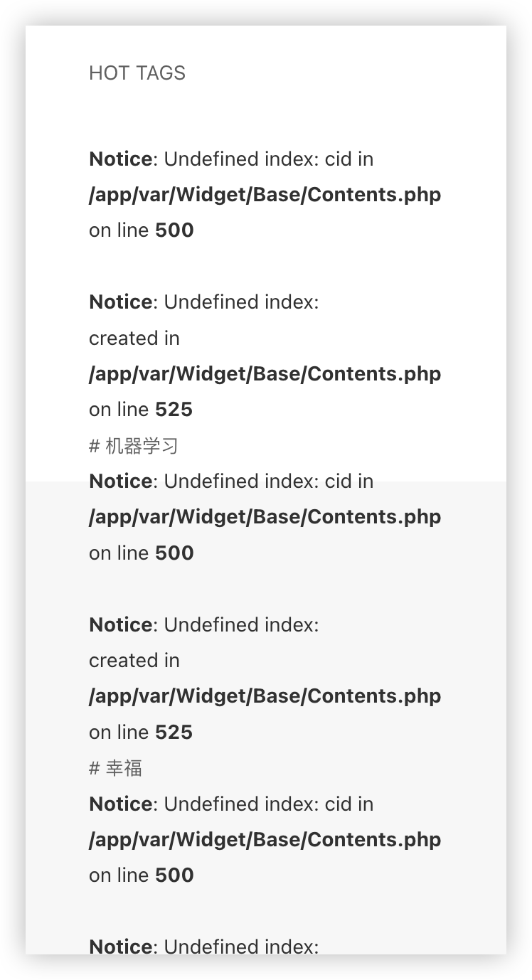Click 'Notice: Undefined index: cid in' directly below 幸福 tag
This screenshot has height=980, width=532.
pyautogui.click(x=231, y=804)
